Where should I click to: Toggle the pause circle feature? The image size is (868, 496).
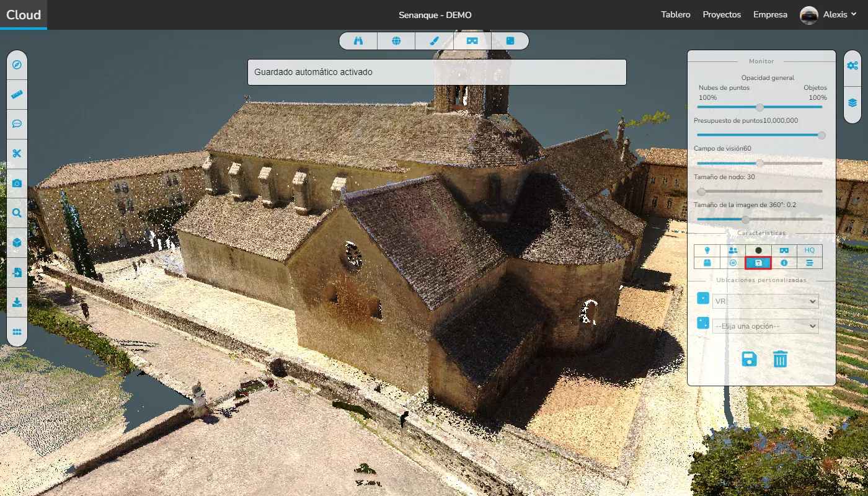733,263
